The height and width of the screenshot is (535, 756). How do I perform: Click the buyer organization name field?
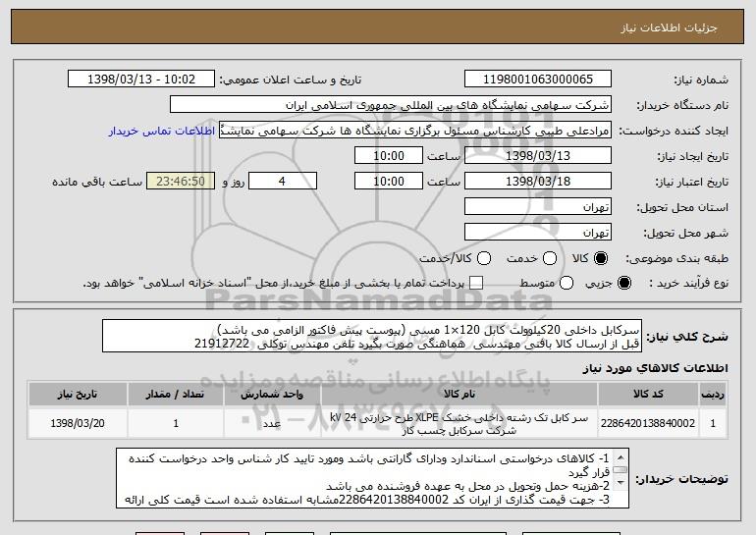click(391, 105)
